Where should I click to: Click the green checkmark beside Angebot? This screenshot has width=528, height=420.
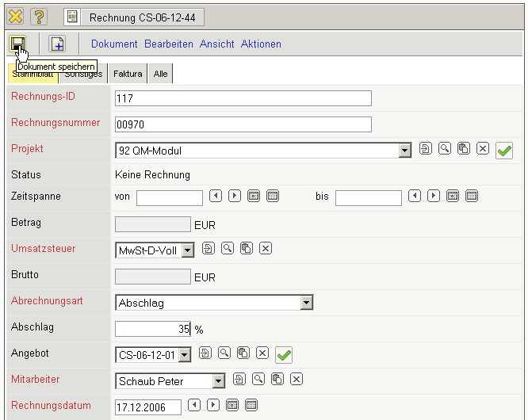[284, 355]
